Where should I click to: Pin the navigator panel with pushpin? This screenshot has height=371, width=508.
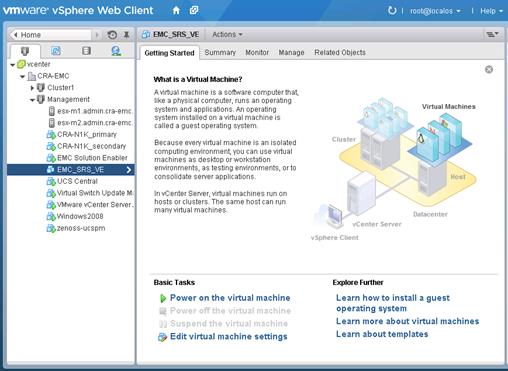click(126, 35)
